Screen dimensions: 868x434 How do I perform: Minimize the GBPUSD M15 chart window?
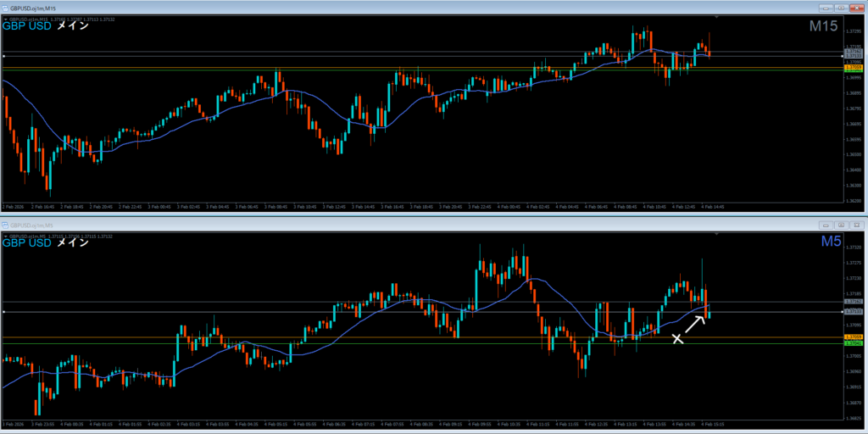[826, 8]
